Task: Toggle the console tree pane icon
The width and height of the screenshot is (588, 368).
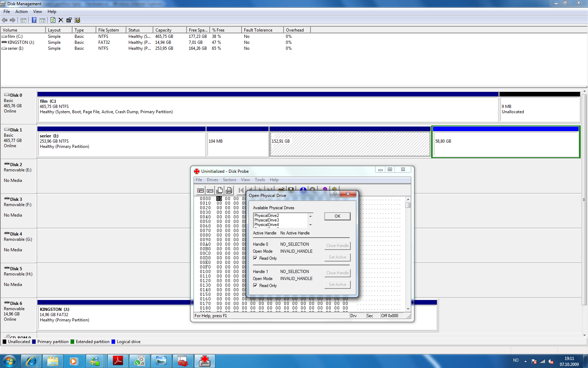Action: (x=23, y=20)
